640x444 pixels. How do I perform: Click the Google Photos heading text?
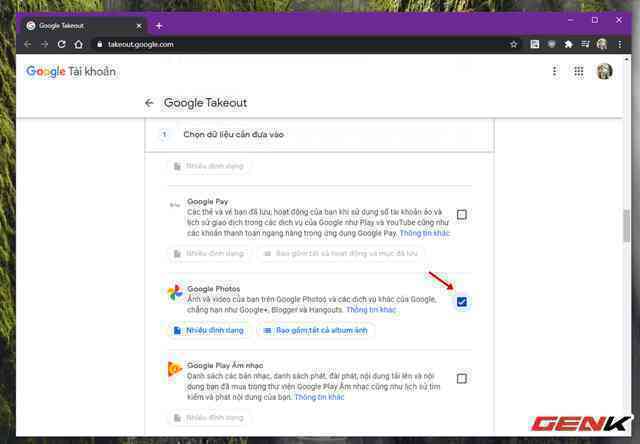(x=213, y=289)
